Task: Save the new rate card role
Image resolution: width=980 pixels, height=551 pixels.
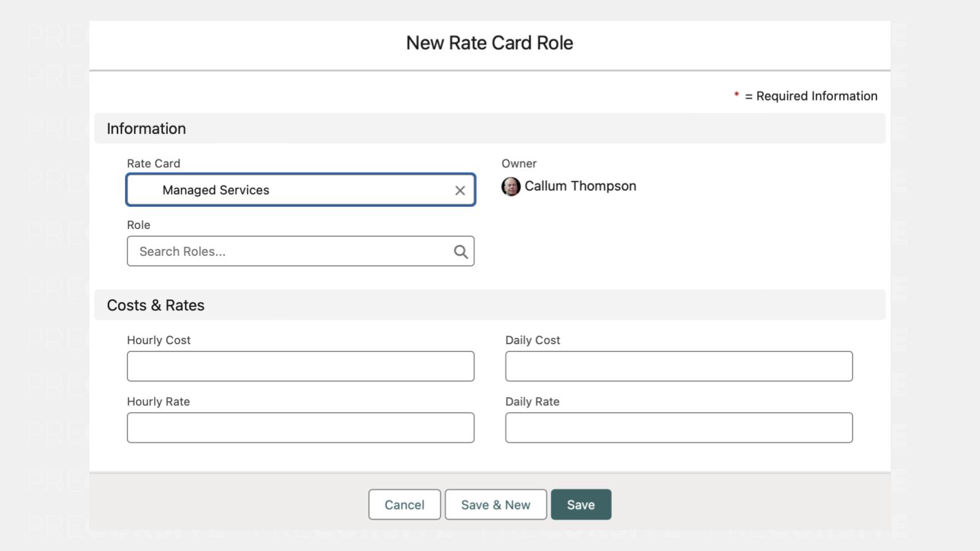Action: 581,504
